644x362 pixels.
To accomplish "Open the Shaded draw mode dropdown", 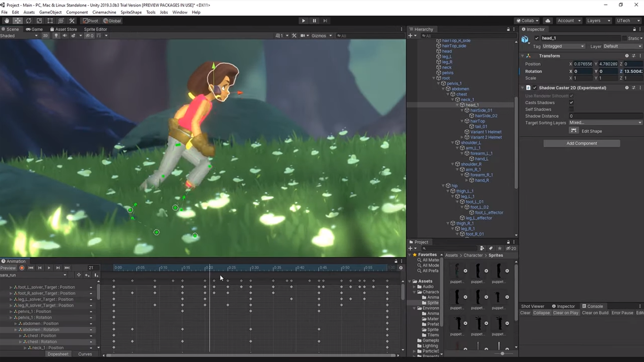I will coord(19,36).
